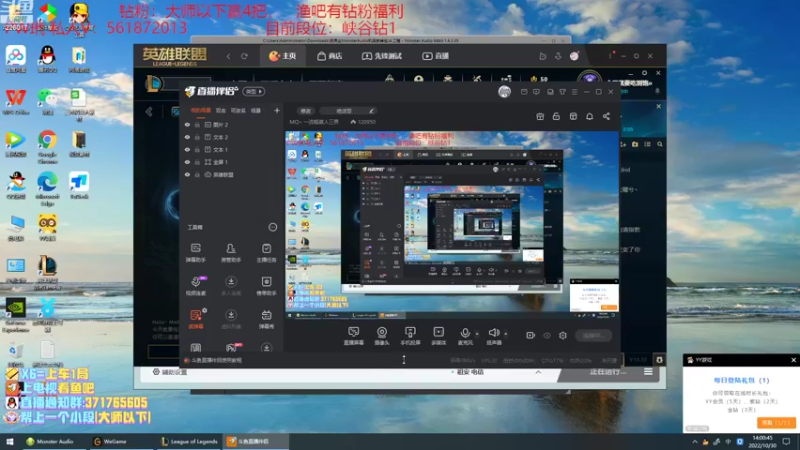Open the notification bell in streaming companion

pos(589,116)
